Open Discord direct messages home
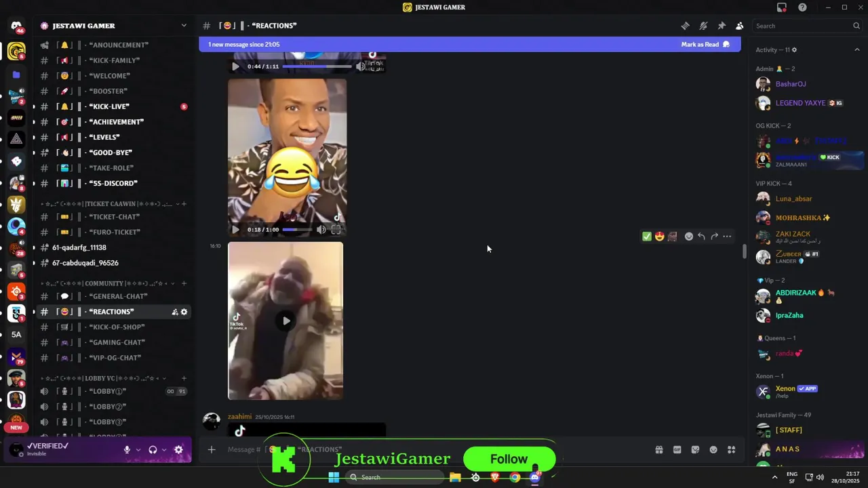The width and height of the screenshot is (868, 488). [x=16, y=26]
